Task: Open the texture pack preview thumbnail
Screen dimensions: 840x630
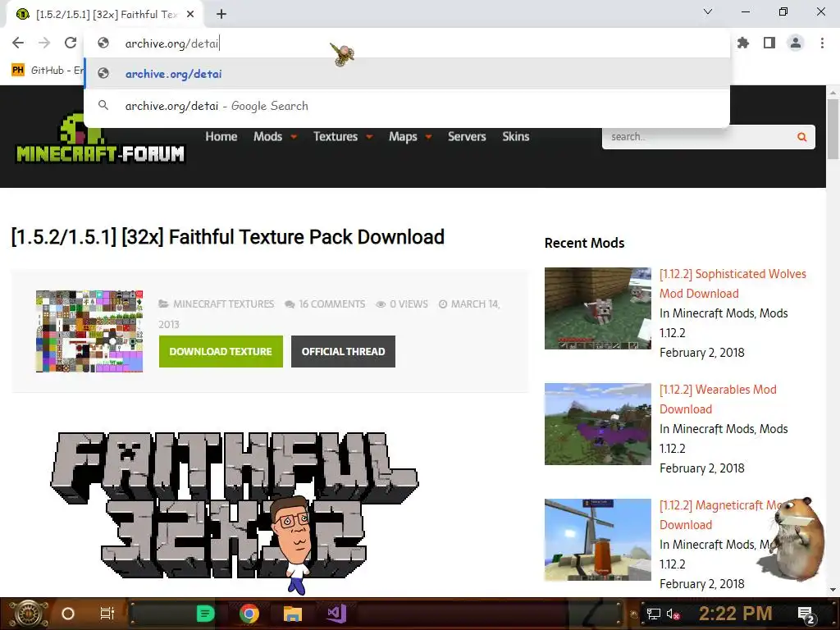Action: pyautogui.click(x=89, y=331)
